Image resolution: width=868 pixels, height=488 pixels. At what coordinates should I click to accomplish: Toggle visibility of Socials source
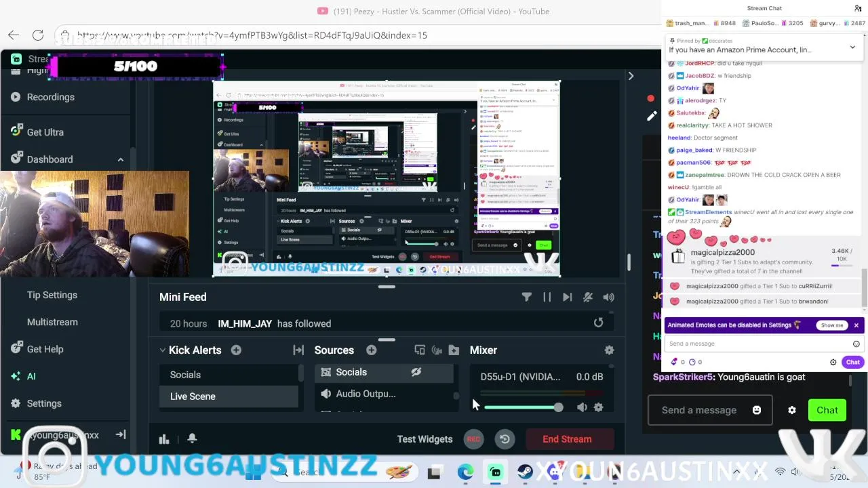click(416, 372)
